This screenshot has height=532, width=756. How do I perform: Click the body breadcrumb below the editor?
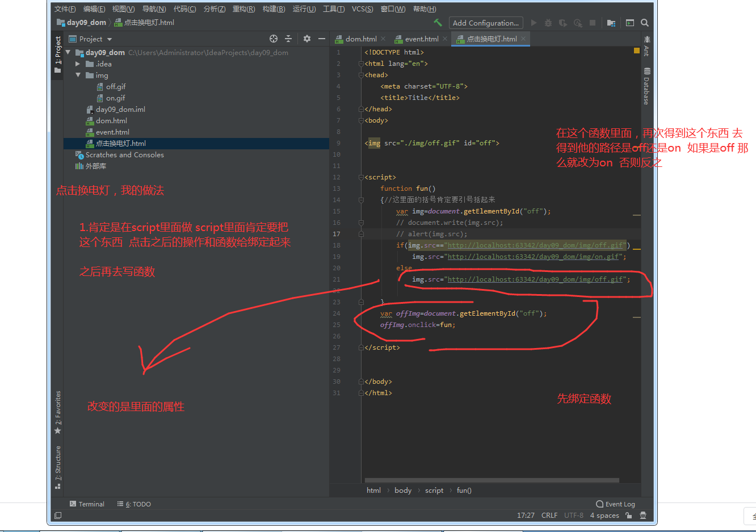point(403,491)
